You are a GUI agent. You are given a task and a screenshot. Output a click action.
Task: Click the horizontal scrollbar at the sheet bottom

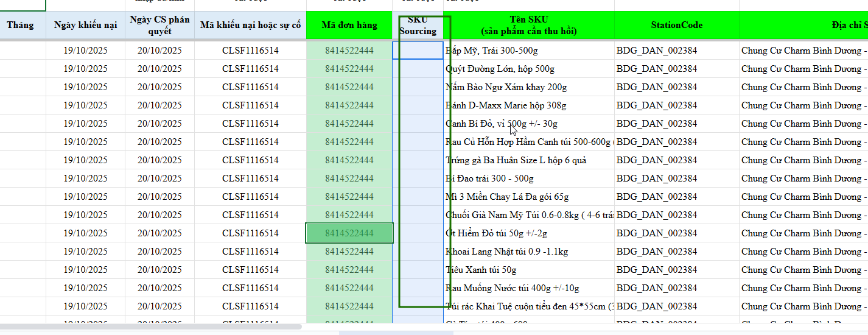tap(151, 327)
